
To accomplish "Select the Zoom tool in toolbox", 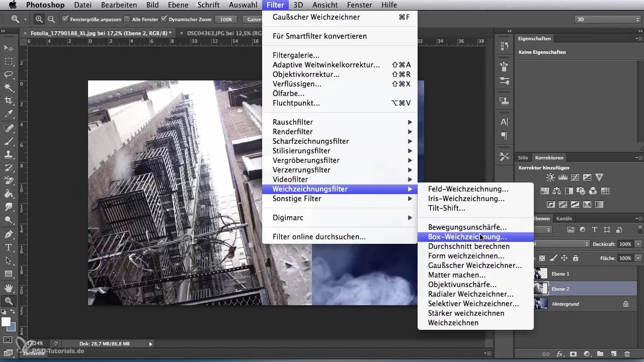I will [9, 301].
